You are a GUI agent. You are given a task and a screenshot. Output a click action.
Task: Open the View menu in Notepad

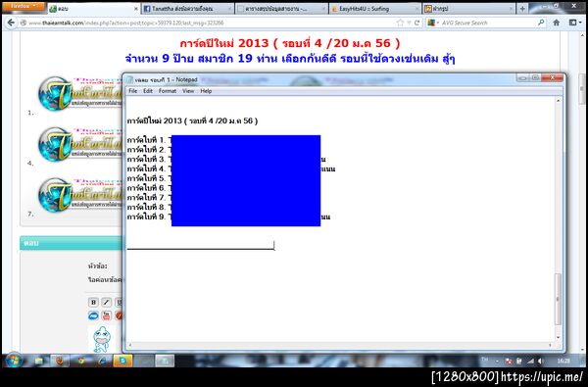188,91
